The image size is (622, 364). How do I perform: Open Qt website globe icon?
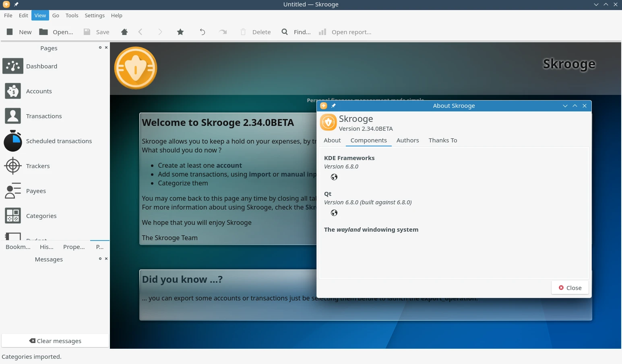334,213
